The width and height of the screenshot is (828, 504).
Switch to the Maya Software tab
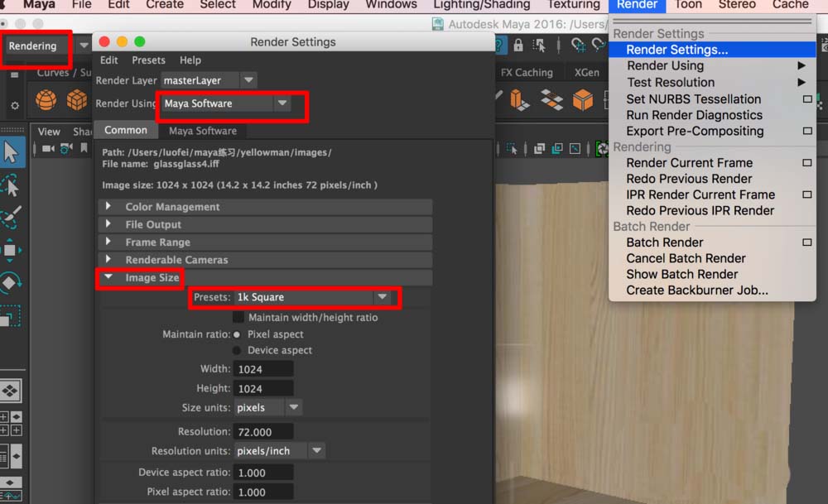pyautogui.click(x=202, y=131)
